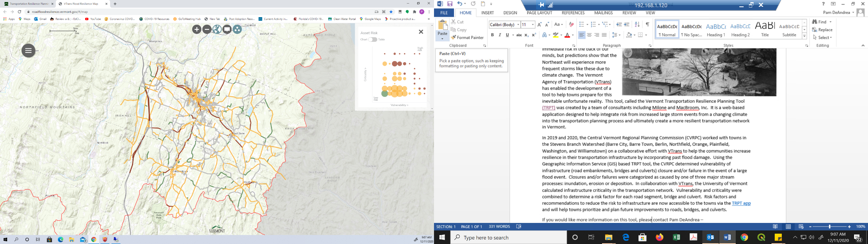Screen dimensions: 868x244
Task: Clear all formatting with the eraser icon
Action: [x=571, y=25]
